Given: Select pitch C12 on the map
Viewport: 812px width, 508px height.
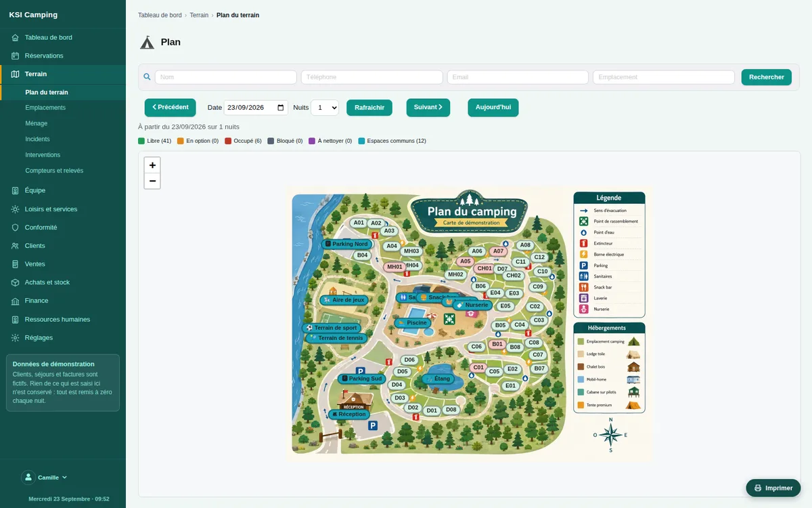Looking at the screenshot, I should 539,257.
